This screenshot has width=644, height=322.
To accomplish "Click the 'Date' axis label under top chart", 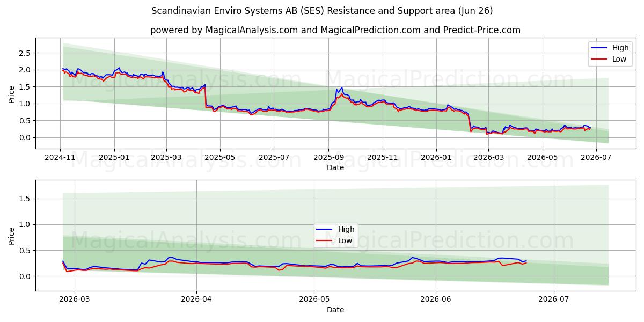I will (335, 168).
